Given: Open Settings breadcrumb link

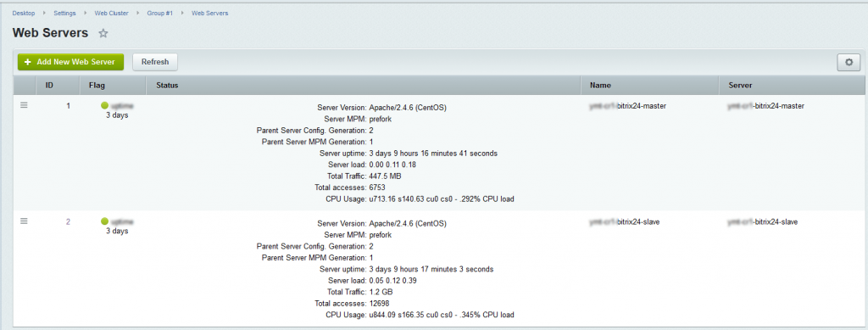Looking at the screenshot, I should coord(64,13).
